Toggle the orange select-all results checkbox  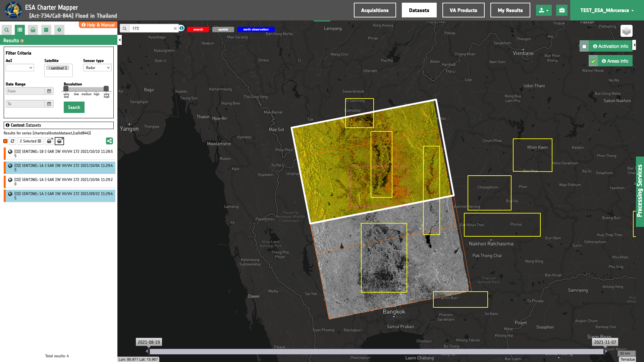tap(5, 141)
